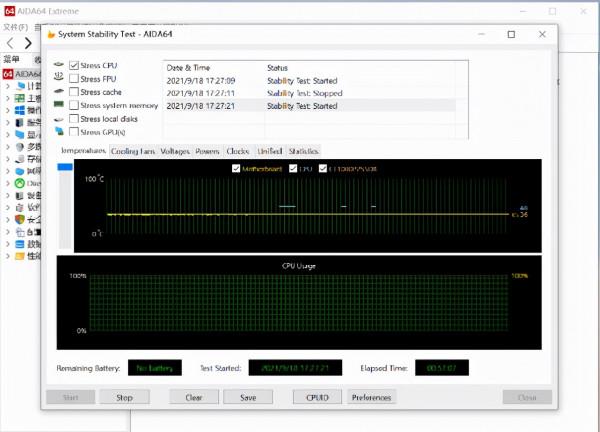
Task: Select the third log entry at 17:27:21
Action: click(300, 105)
